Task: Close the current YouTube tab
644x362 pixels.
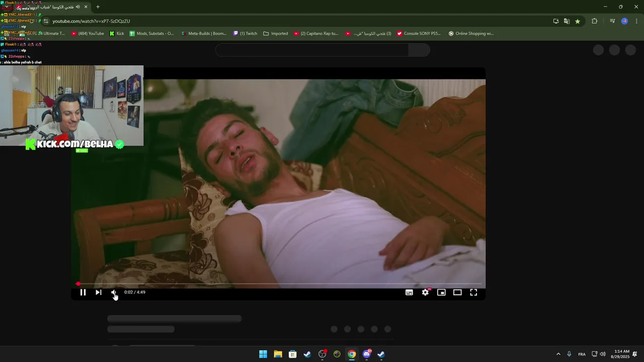Action: (x=86, y=7)
